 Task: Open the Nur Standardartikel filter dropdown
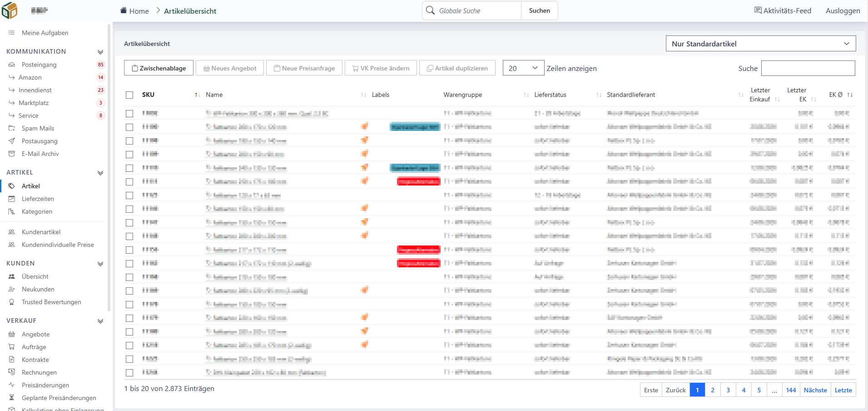coord(761,44)
